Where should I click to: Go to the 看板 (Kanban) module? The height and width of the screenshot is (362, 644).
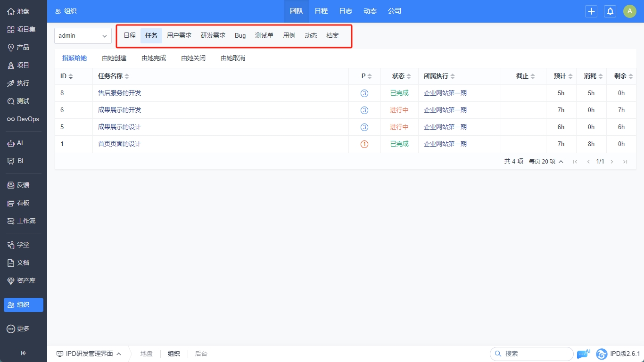(x=24, y=203)
